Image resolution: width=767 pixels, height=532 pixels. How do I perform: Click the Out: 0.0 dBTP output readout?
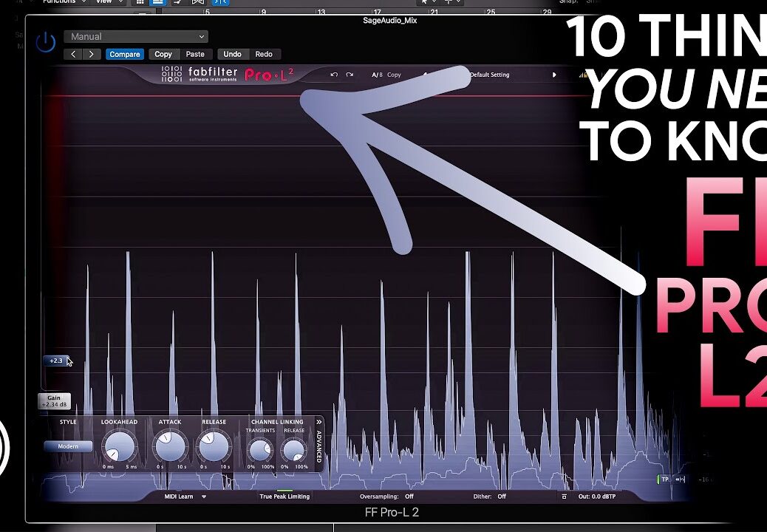[597, 497]
